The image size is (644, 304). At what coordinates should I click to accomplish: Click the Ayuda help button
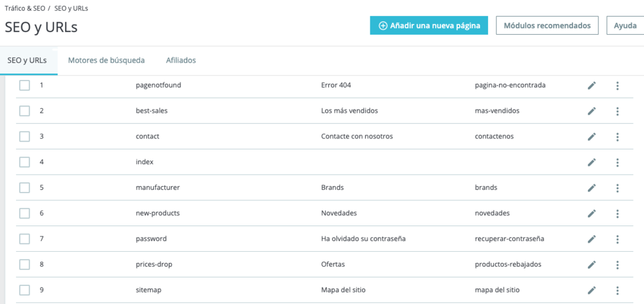[625, 26]
